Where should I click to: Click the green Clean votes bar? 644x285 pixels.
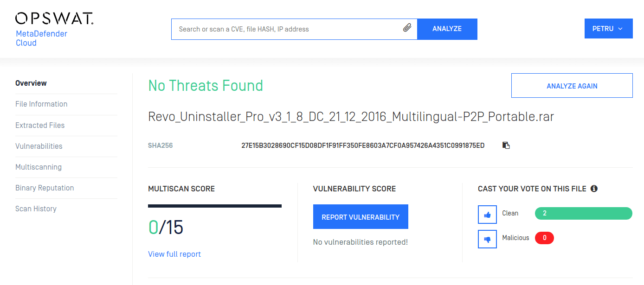tap(583, 213)
